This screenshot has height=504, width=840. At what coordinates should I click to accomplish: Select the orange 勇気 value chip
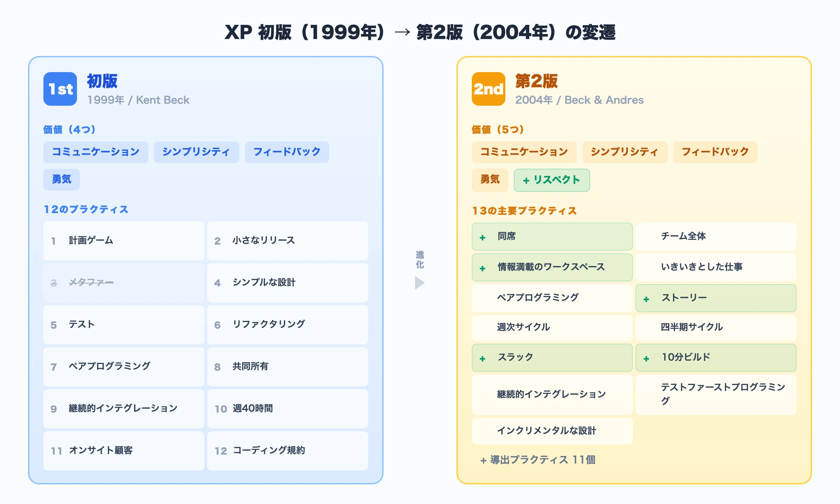pos(490,180)
